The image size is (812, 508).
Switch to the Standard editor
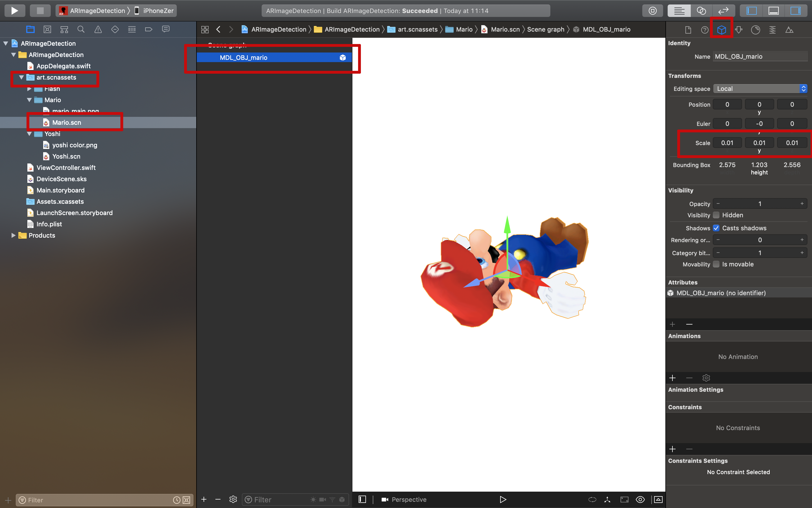click(x=679, y=11)
